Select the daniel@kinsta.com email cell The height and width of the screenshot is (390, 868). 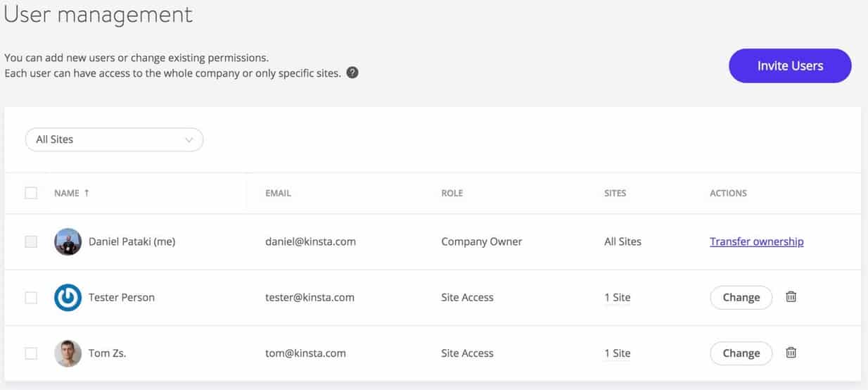(310, 241)
